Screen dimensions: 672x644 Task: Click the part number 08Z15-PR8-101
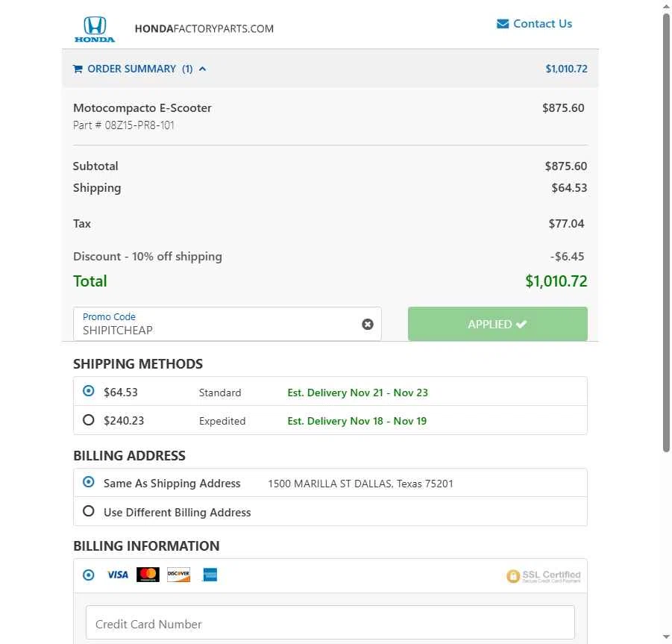coord(139,125)
